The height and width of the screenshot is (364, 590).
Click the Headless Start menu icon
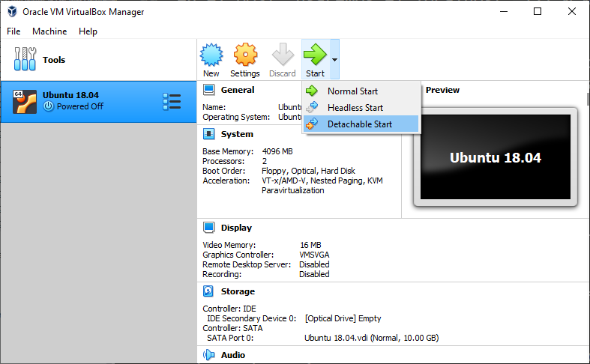[312, 107]
